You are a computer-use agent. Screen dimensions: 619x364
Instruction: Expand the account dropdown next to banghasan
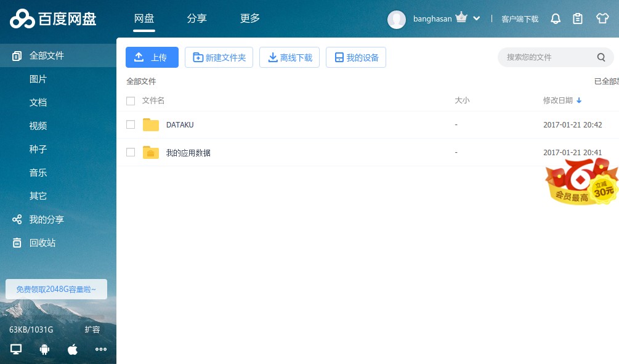[475, 18]
